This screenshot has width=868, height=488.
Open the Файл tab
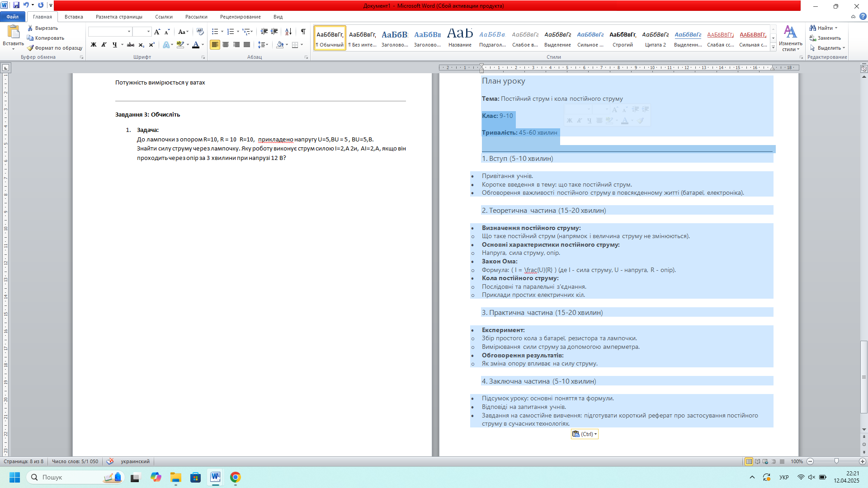pos(13,17)
